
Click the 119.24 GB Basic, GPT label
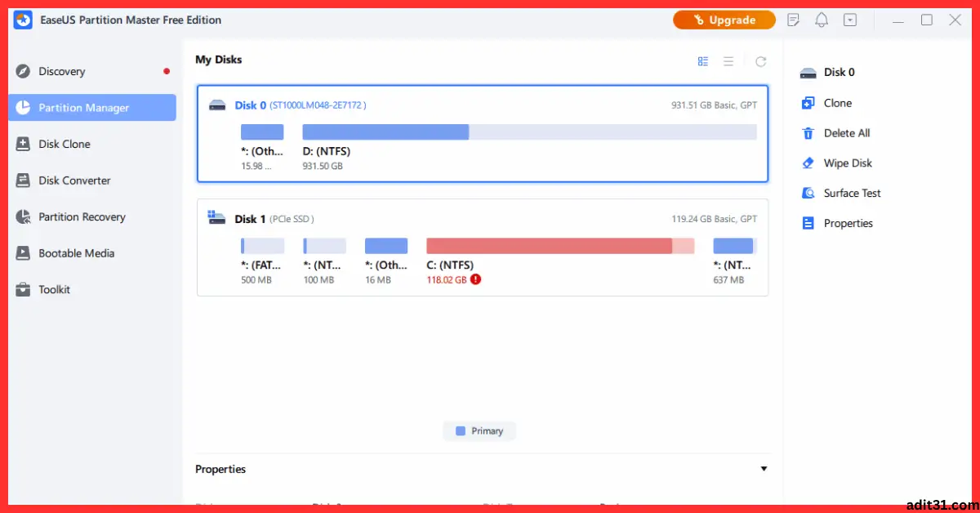coord(714,219)
